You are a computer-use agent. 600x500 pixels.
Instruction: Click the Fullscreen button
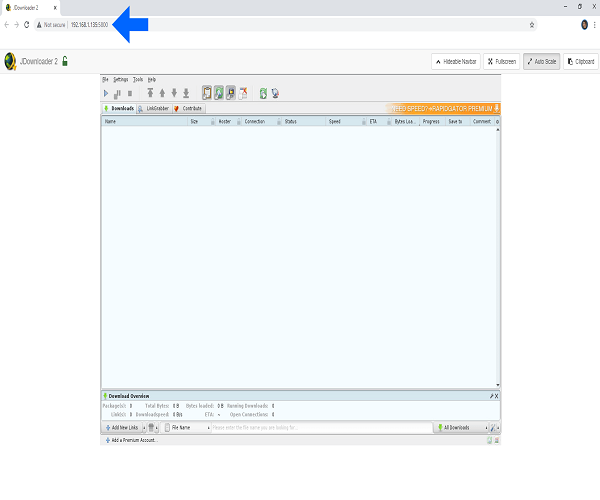[x=502, y=62]
